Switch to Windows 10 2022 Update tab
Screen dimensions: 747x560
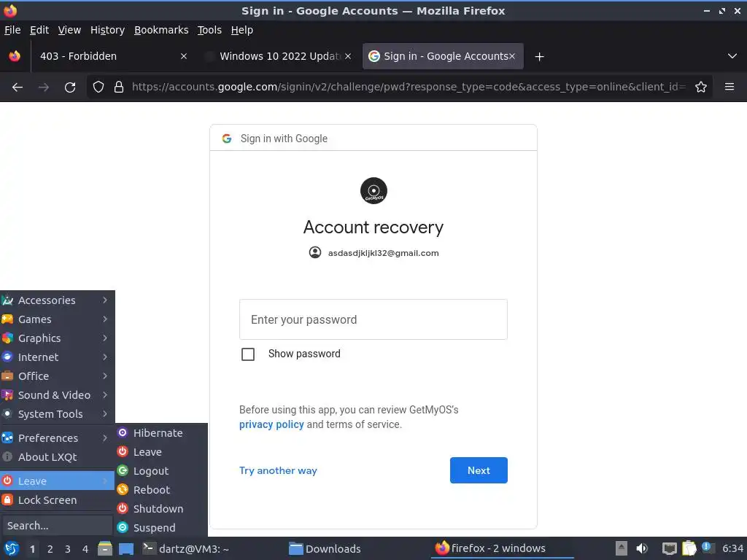[x=279, y=56]
